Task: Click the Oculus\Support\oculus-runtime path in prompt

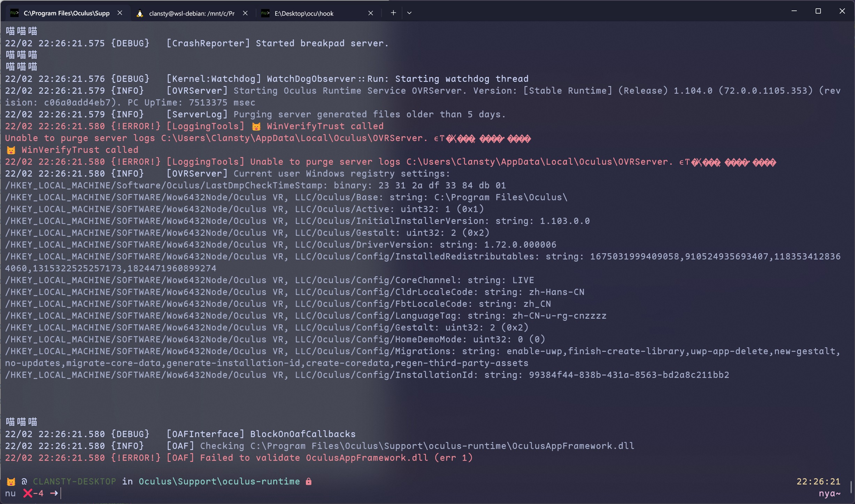Action: coord(219,481)
